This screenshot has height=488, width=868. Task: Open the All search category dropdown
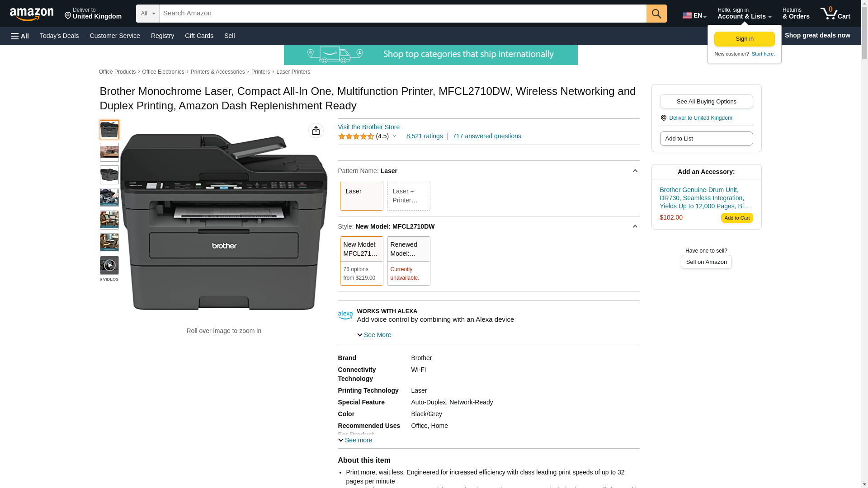coord(147,14)
